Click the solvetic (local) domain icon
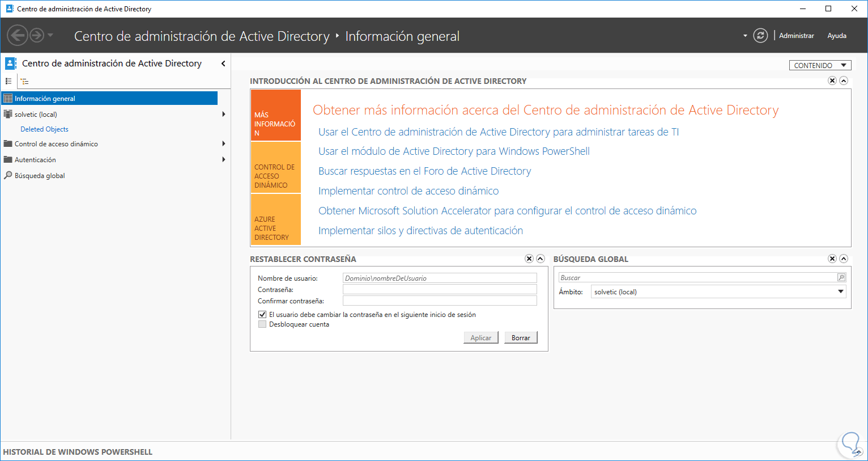This screenshot has width=868, height=461. (8, 114)
